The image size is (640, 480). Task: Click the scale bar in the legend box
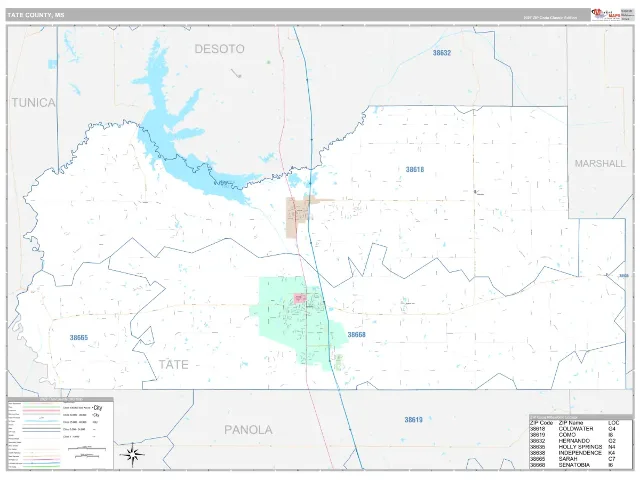pos(87,451)
